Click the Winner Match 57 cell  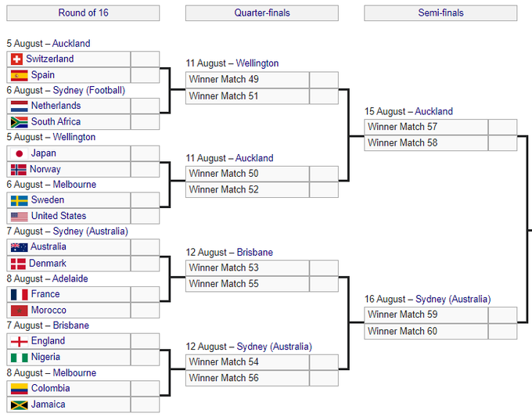pos(426,127)
